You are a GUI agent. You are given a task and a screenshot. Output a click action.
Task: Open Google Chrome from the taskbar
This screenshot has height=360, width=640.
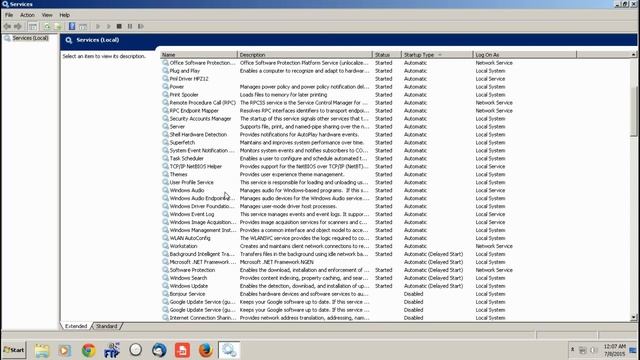[89, 350]
